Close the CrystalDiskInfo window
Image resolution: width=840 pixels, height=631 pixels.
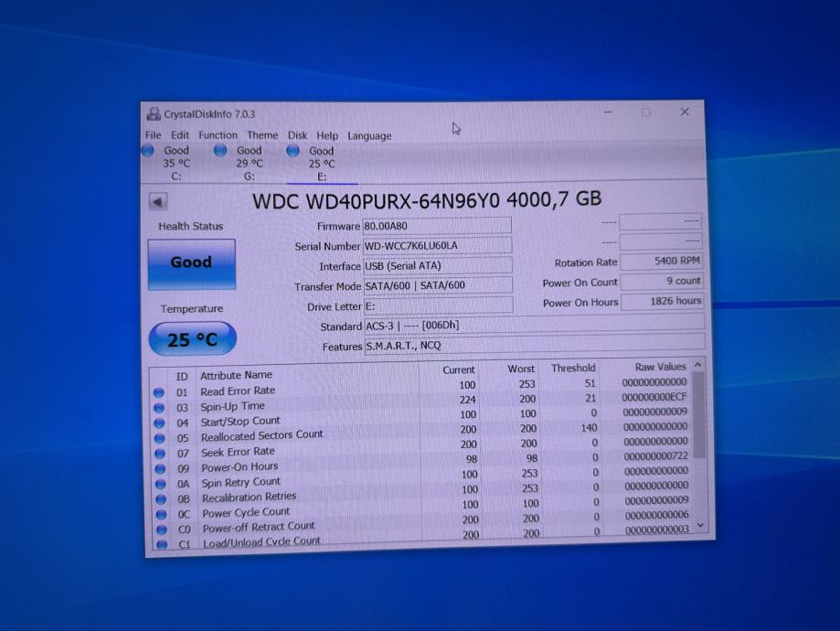685,112
